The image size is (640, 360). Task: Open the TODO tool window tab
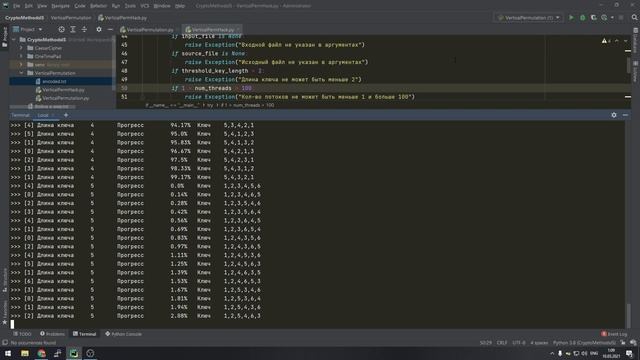[x=22, y=334]
